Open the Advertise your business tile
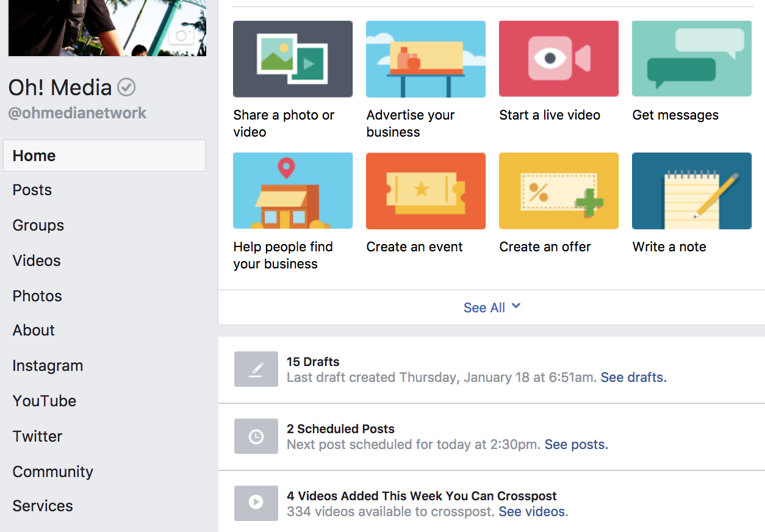Viewport: 765px width, 532px height. (426, 59)
